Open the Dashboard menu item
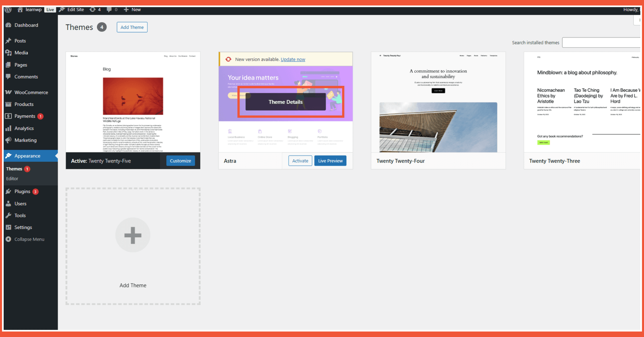 [26, 25]
